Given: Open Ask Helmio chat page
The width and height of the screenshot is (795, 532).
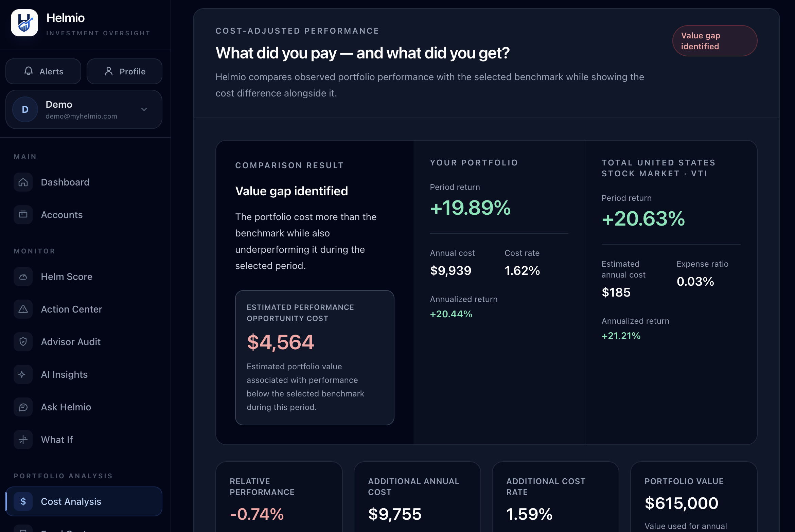Looking at the screenshot, I should [x=84, y=407].
